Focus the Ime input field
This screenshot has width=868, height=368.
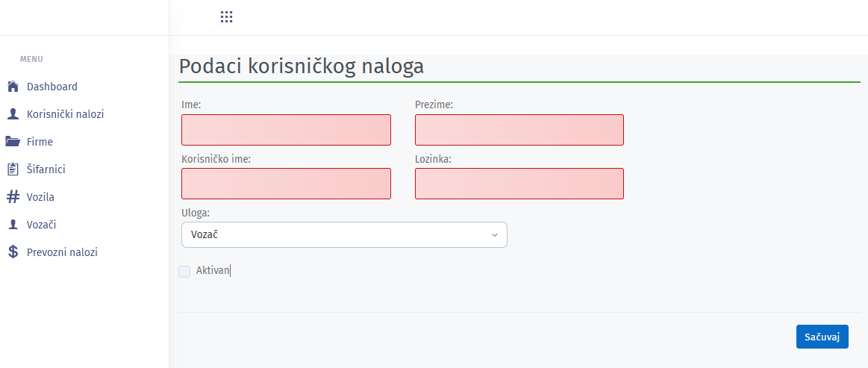coord(286,130)
